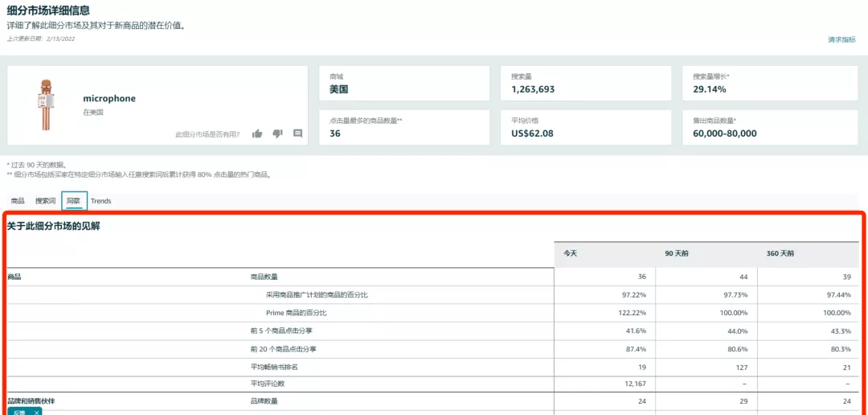This screenshot has height=415, width=868.
Task: Open the Trends tab
Action: pyautogui.click(x=101, y=201)
